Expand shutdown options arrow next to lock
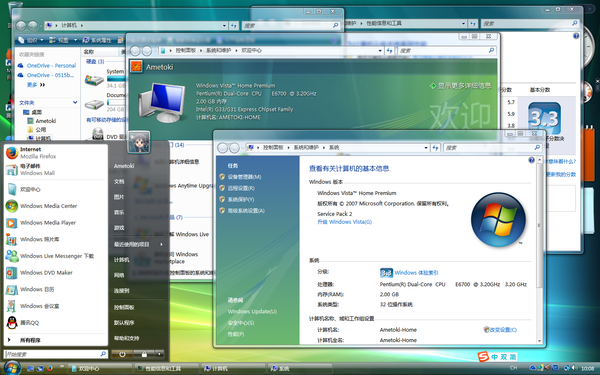 (x=160, y=354)
